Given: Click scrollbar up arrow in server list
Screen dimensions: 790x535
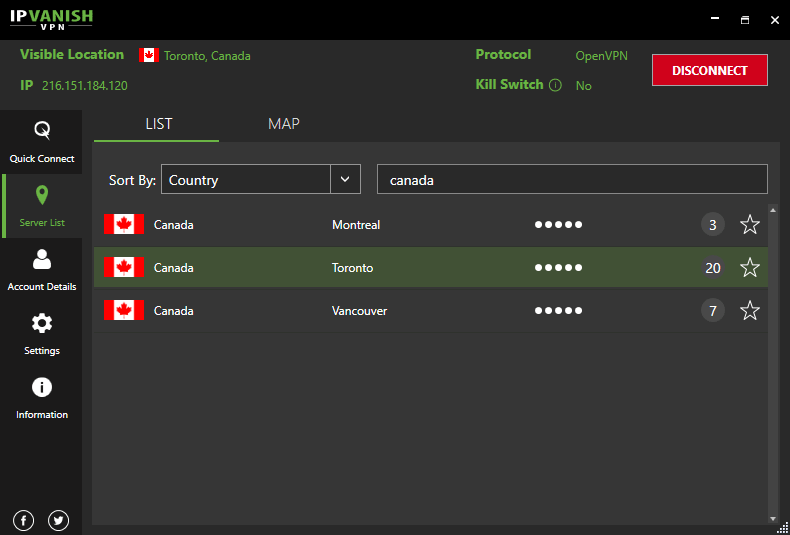Looking at the screenshot, I should [x=773, y=209].
